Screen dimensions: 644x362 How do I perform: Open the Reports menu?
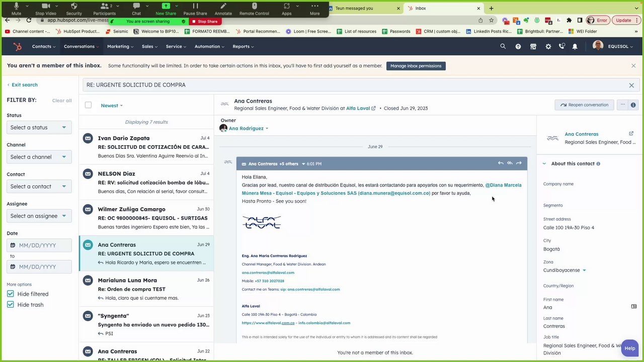click(x=243, y=46)
